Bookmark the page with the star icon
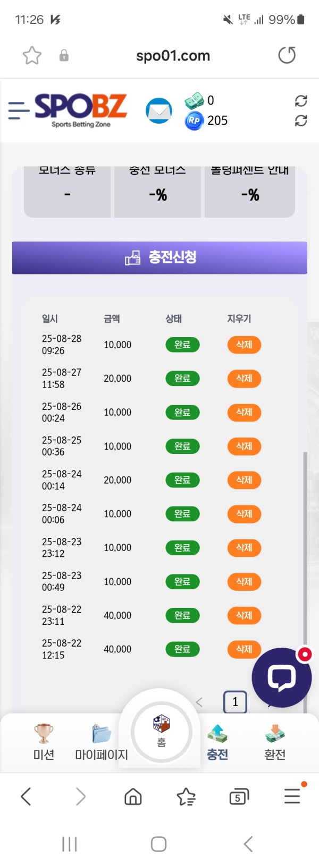The image size is (319, 868). [32, 55]
